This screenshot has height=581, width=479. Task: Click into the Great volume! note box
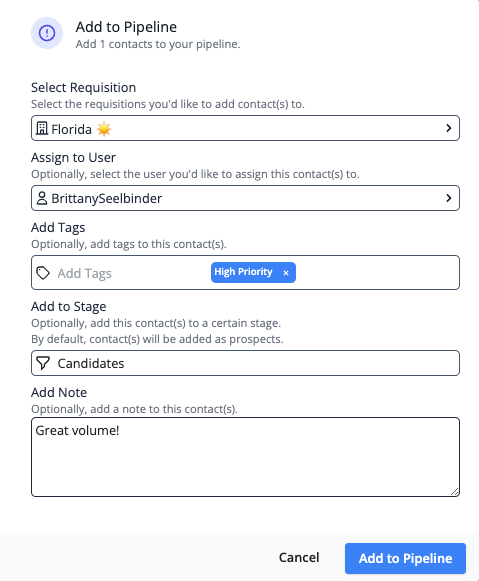(x=245, y=457)
